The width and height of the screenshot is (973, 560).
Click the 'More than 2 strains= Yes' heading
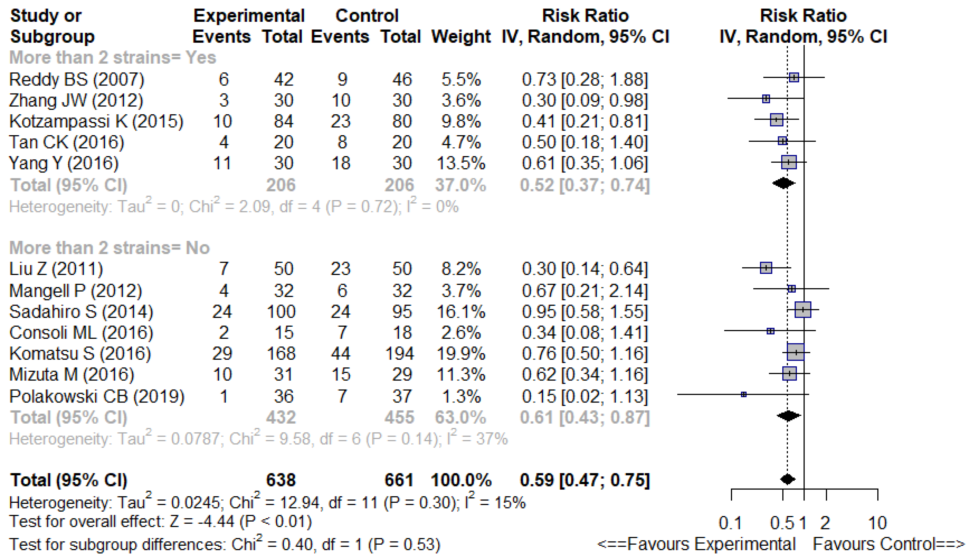pyautogui.click(x=112, y=58)
